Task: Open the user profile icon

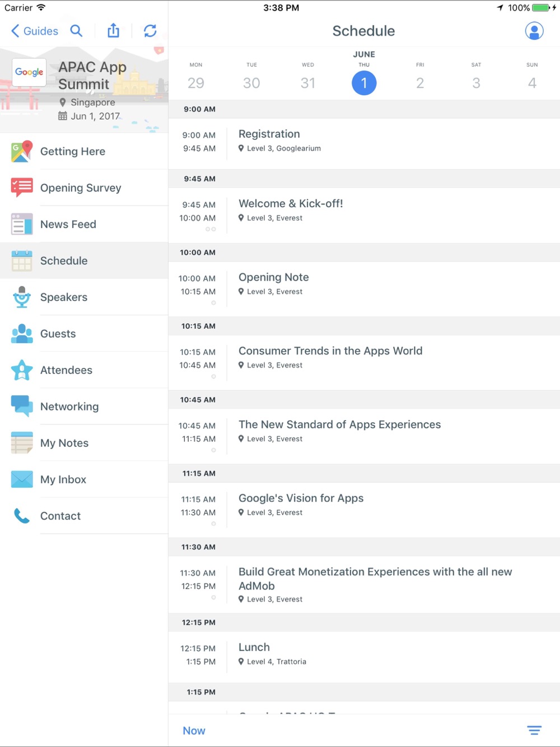Action: tap(534, 31)
